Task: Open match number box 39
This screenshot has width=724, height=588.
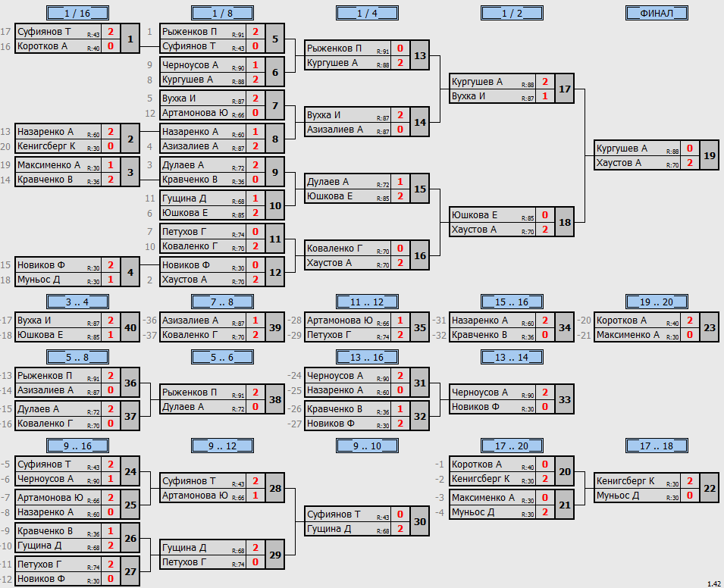Action: click(x=275, y=327)
